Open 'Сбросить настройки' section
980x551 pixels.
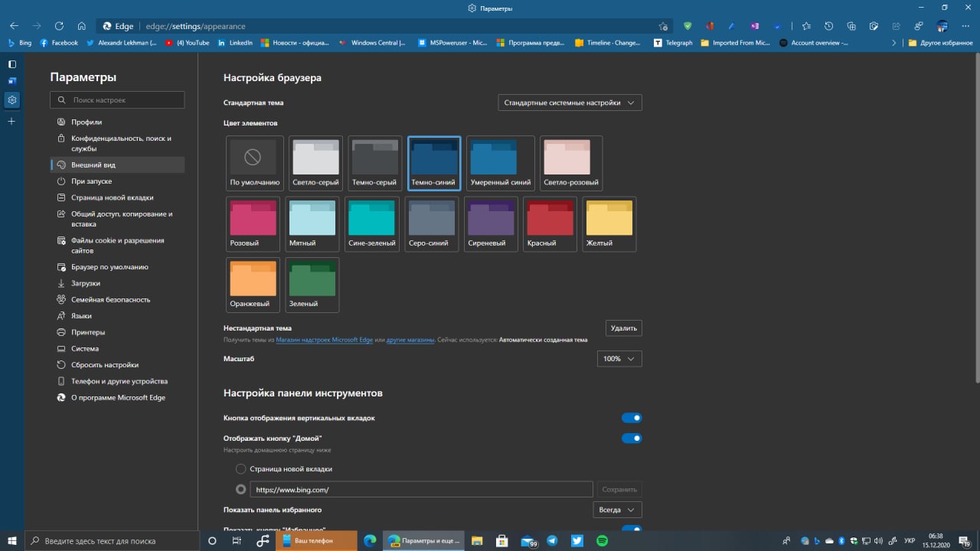(x=117, y=365)
